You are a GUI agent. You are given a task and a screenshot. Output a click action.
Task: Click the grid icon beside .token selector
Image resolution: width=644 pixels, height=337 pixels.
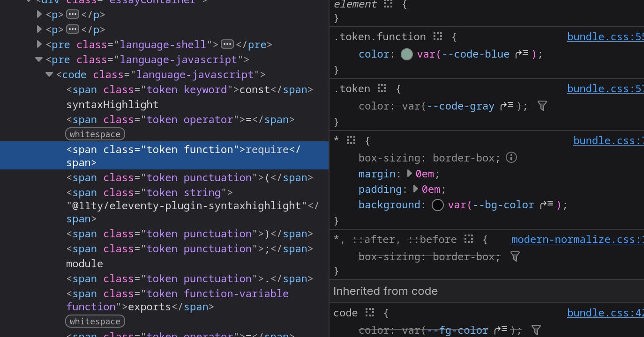[x=382, y=88]
